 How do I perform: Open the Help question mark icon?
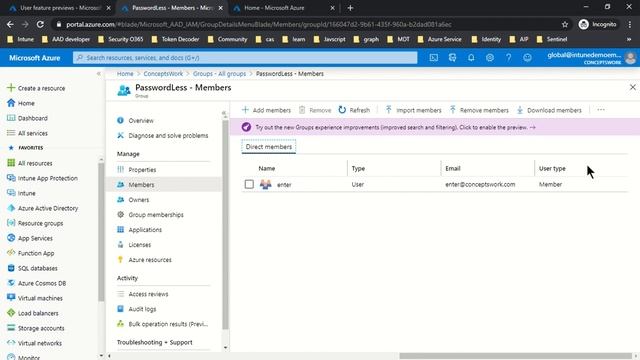pos(509,58)
